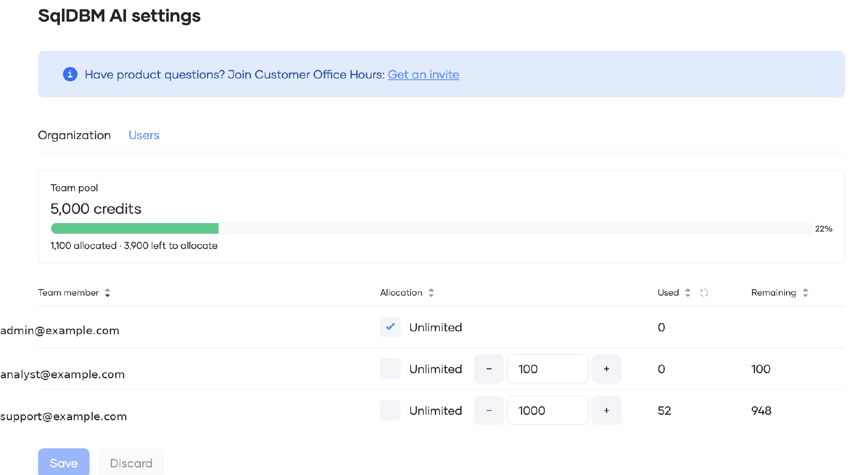Click the 22% pool usage label

823,229
